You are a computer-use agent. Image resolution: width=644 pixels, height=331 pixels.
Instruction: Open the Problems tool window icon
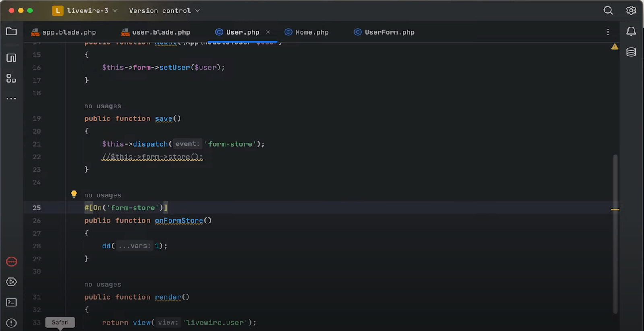[11, 323]
